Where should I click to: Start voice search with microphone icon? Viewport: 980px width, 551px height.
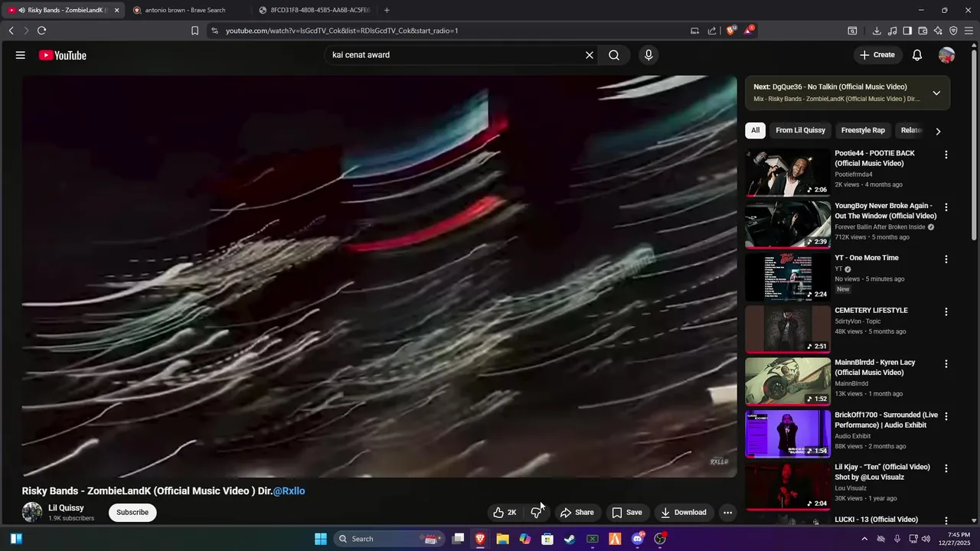coord(648,55)
